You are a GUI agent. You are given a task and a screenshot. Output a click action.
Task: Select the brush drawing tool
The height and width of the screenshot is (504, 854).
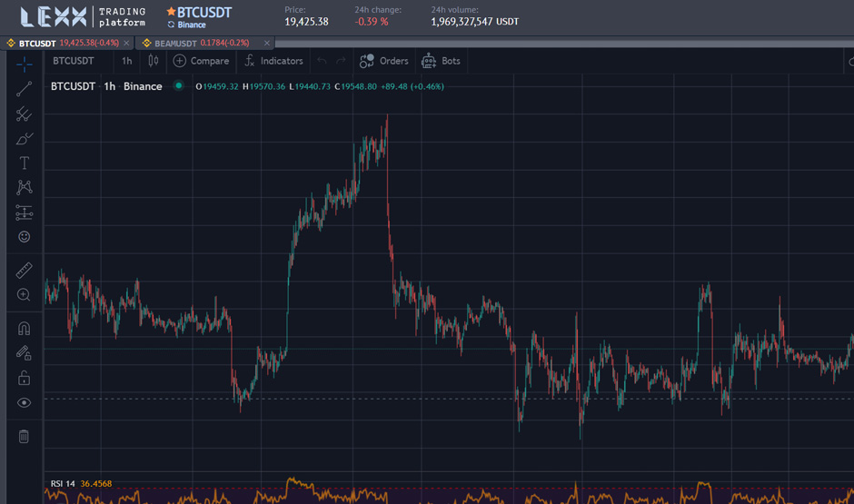[x=24, y=139]
